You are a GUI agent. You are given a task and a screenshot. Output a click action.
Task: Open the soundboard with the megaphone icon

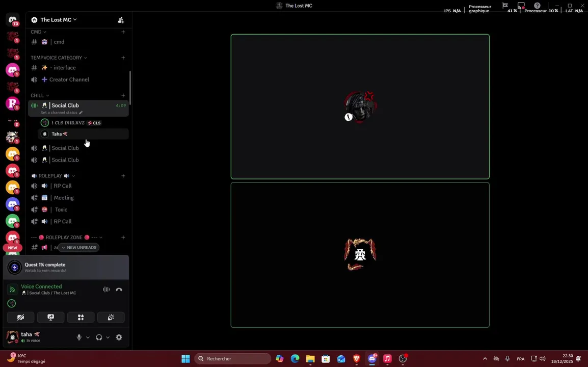click(111, 318)
